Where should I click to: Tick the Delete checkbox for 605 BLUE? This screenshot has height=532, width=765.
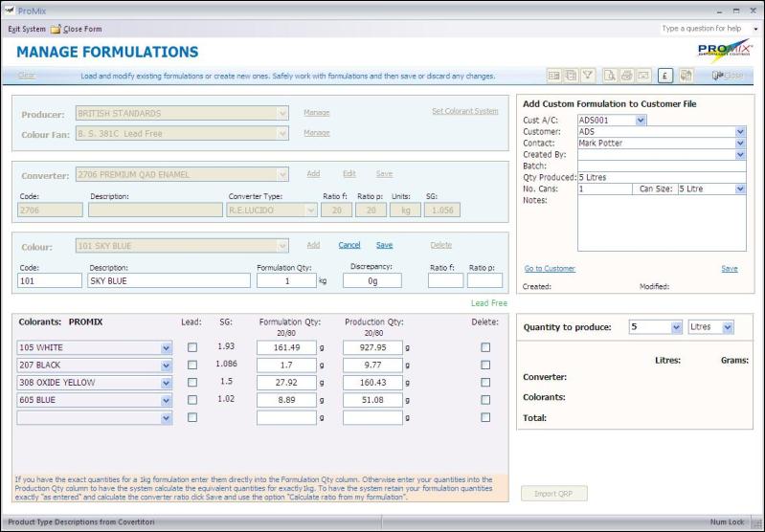(x=485, y=400)
